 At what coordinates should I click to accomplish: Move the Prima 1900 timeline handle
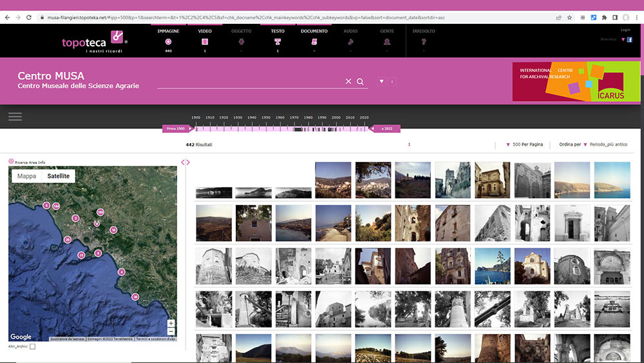pos(178,129)
